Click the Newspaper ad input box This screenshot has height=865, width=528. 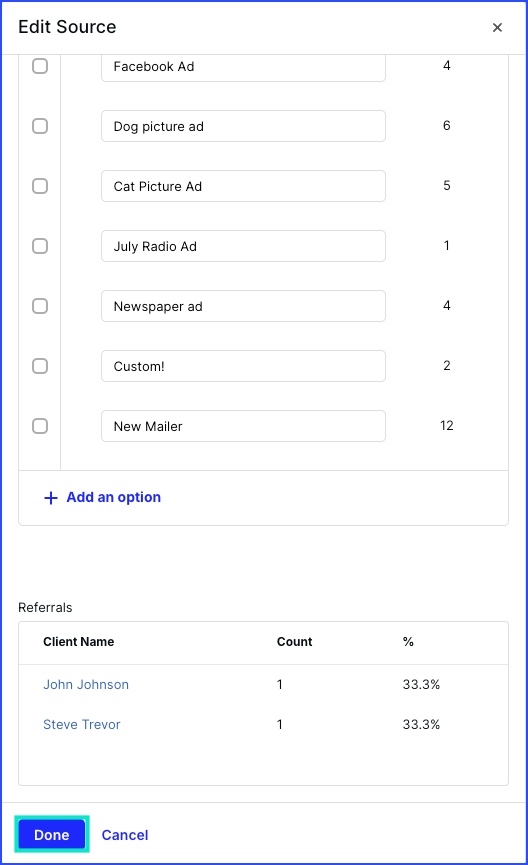click(243, 306)
